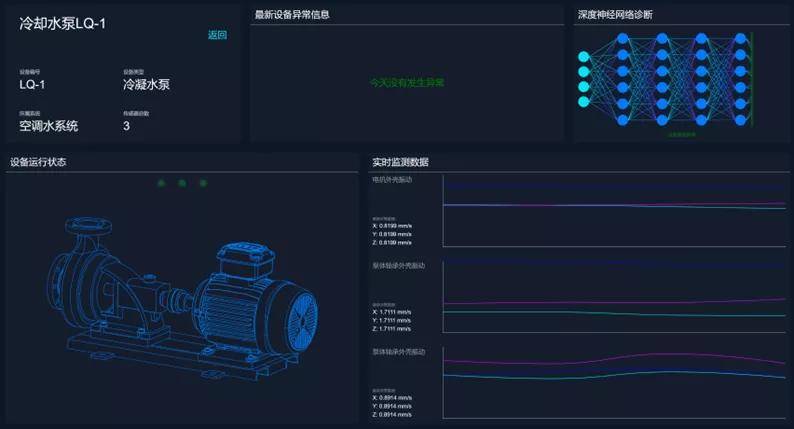The height and width of the screenshot is (429, 794).
Task: Click the third green status indicator dot
Action: click(203, 183)
